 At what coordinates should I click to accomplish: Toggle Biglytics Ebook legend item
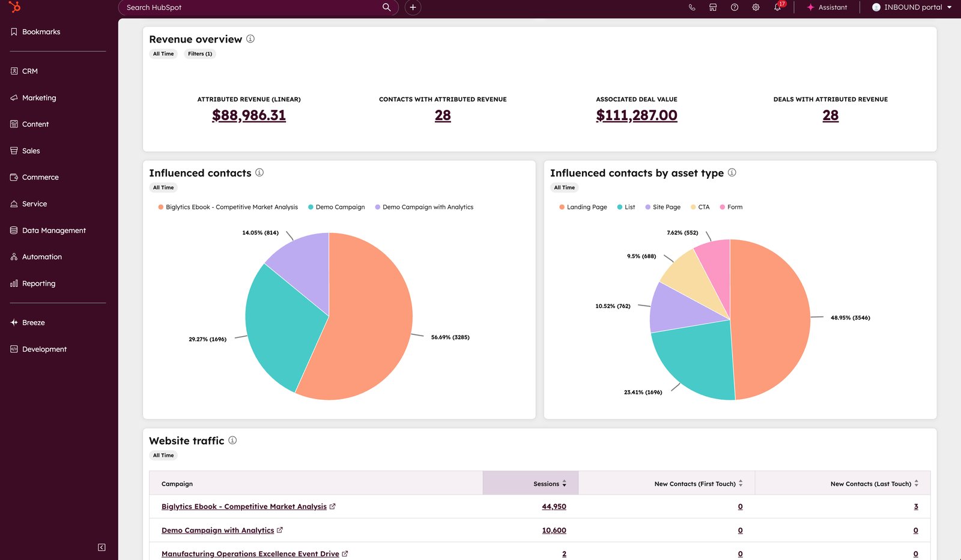click(228, 207)
